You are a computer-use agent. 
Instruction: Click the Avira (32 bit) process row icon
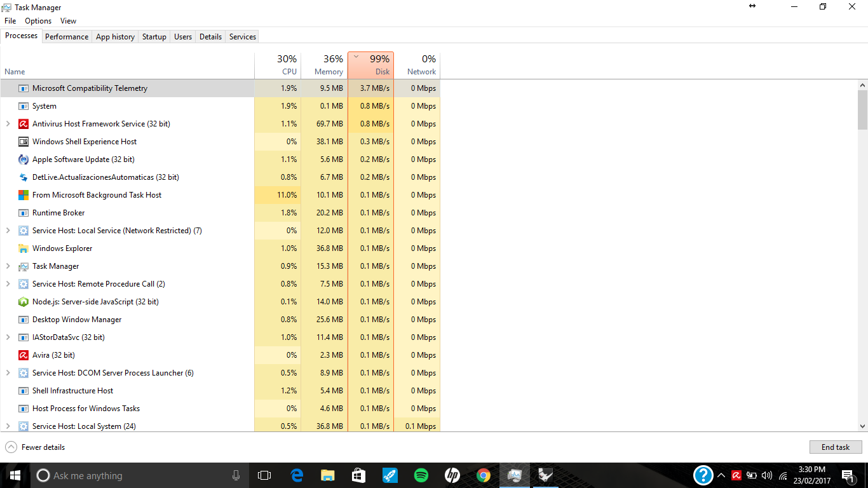pyautogui.click(x=24, y=355)
